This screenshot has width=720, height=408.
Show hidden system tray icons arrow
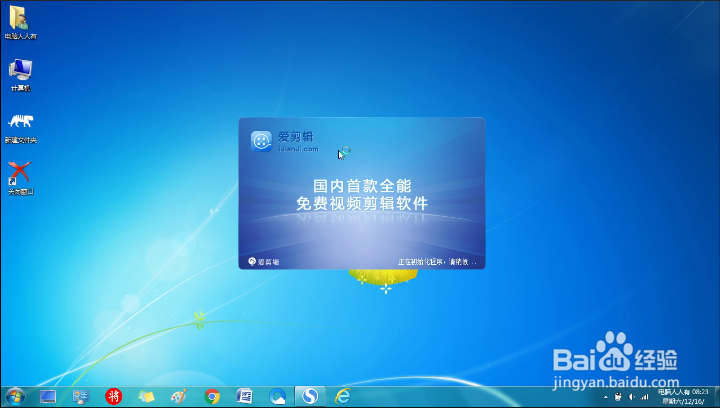606,397
